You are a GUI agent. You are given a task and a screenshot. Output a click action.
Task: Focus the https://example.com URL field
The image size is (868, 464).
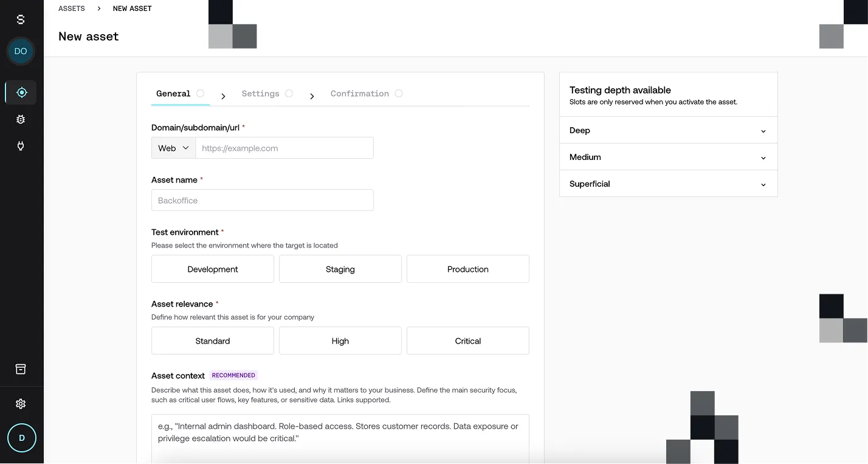(x=284, y=148)
